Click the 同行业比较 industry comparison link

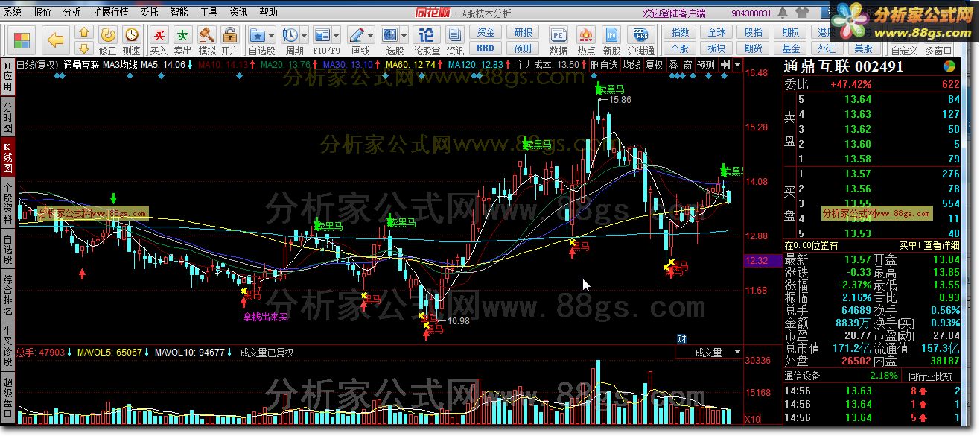click(931, 376)
